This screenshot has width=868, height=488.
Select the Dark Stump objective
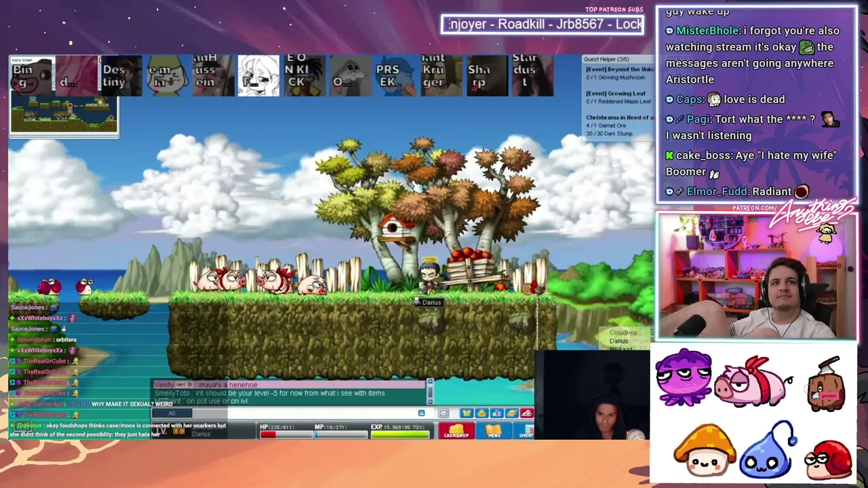tap(609, 134)
